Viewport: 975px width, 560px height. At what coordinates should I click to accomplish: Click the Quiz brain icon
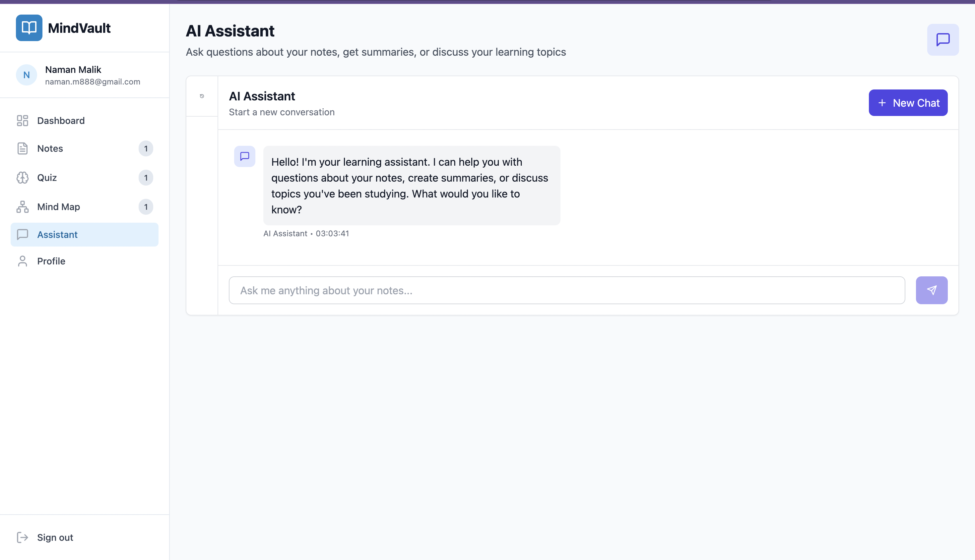22,178
